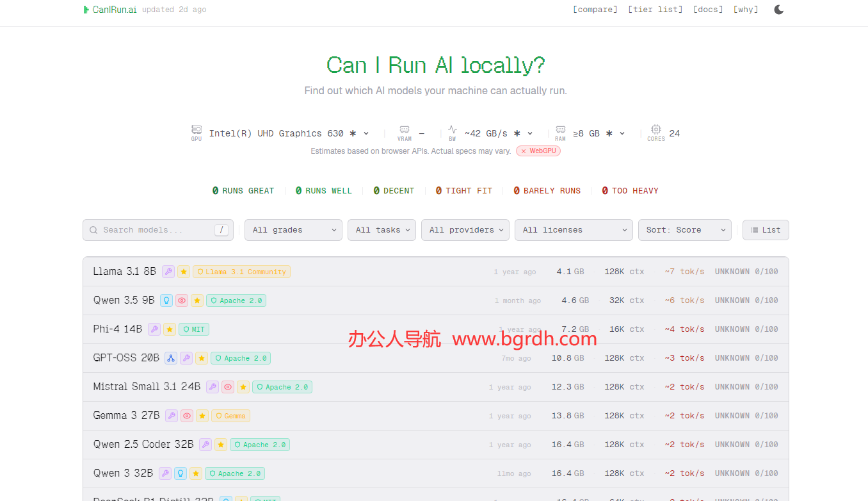Toggle dark mode with the moon icon
This screenshot has width=868, height=501.
(778, 10)
